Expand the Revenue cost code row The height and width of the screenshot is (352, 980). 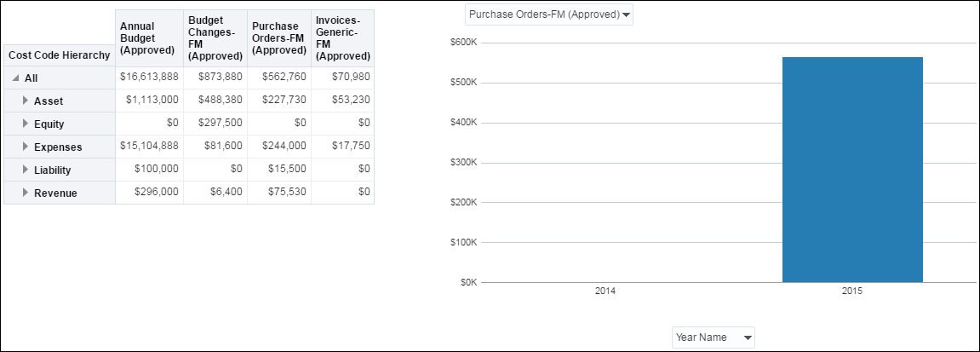coord(26,193)
